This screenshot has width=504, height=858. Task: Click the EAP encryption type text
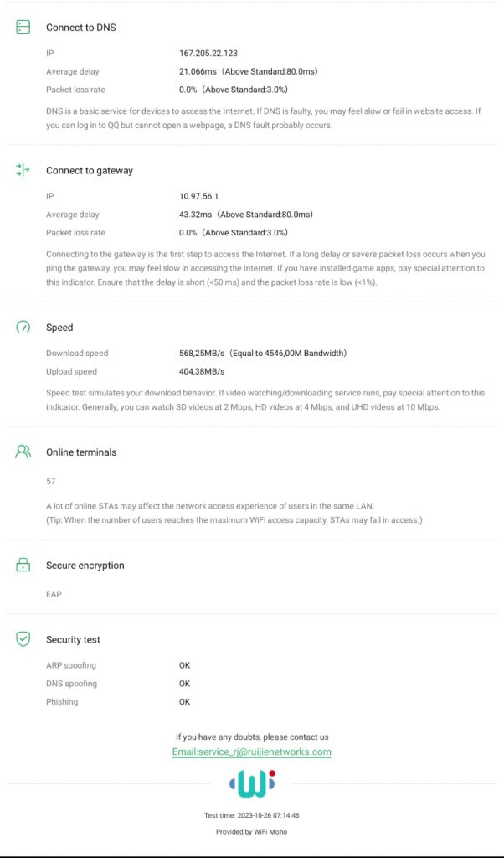[54, 595]
